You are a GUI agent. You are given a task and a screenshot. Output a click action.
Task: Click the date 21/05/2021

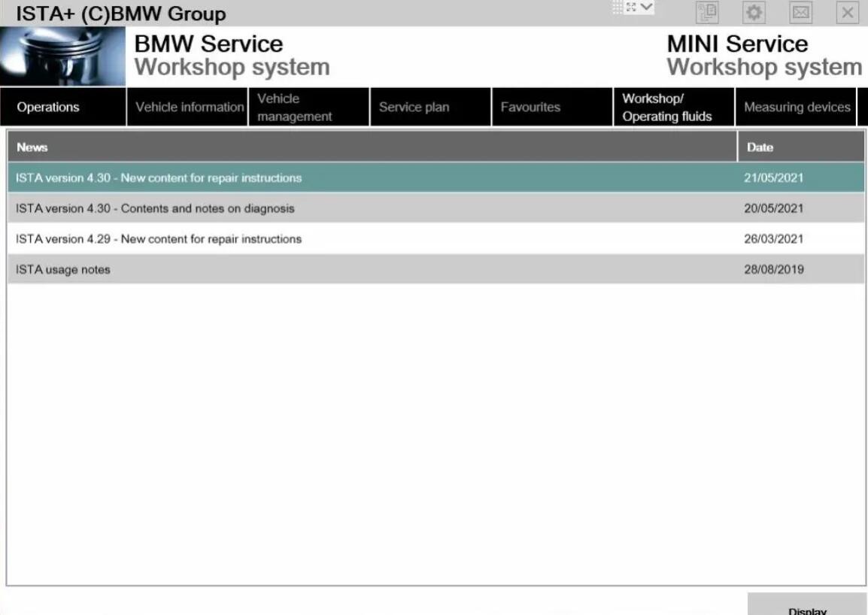pyautogui.click(x=773, y=177)
